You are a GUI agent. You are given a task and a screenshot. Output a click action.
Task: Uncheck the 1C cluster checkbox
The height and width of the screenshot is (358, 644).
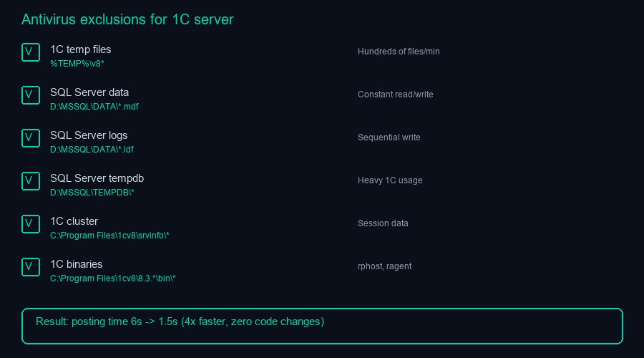(x=30, y=224)
